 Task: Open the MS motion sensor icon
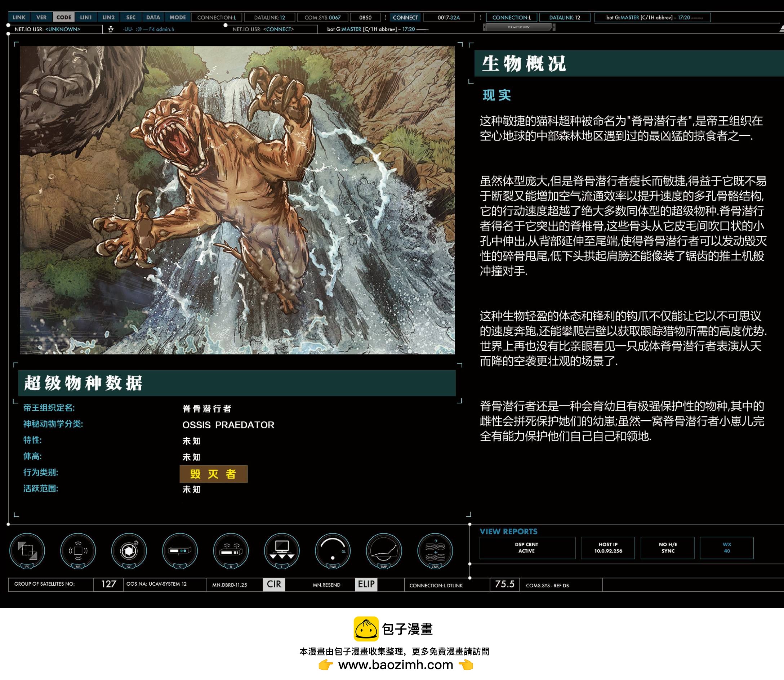(78, 551)
